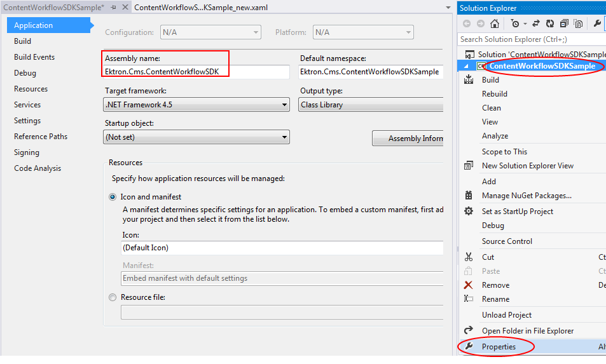Open the Build Events page
606x364 pixels.
34,57
